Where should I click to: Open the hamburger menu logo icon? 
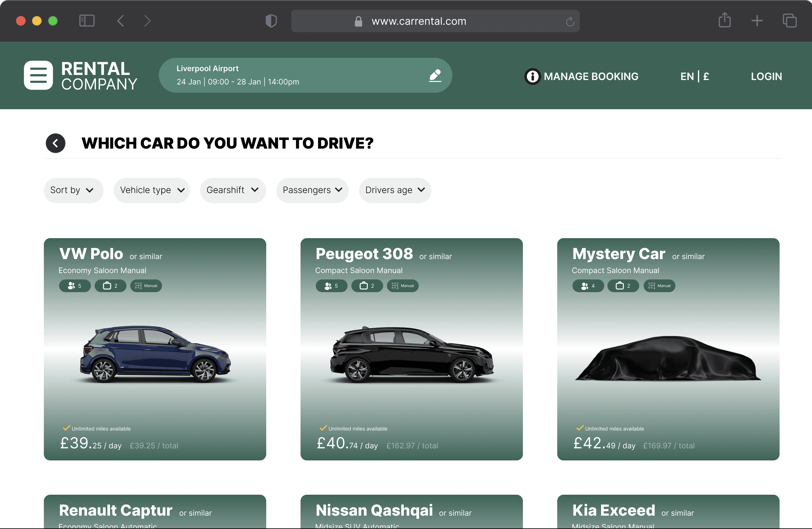pos(38,75)
